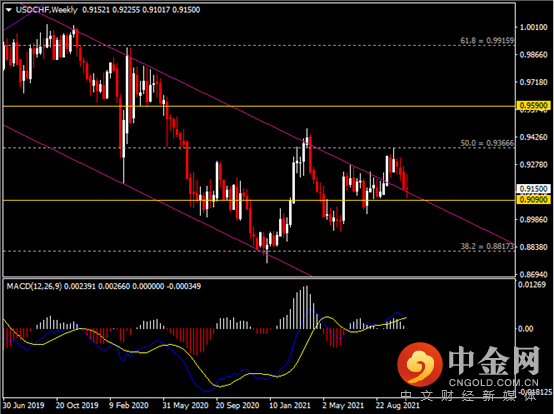Click the 0.98660 price scale value
554x414 pixels.
tap(534, 55)
